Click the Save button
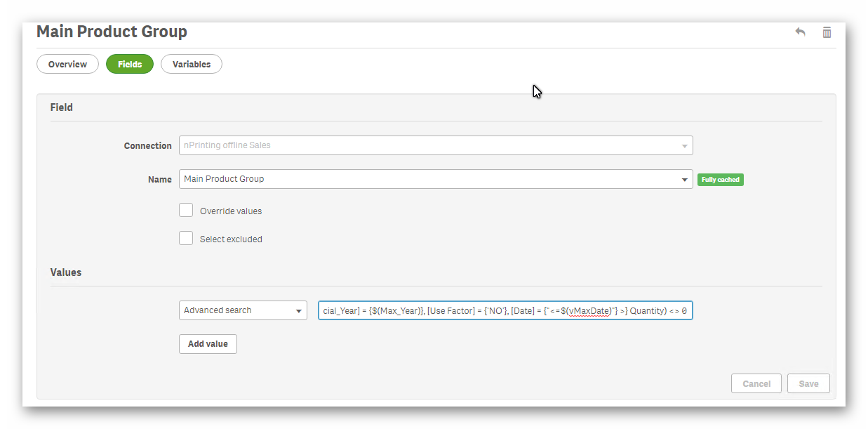 [808, 383]
